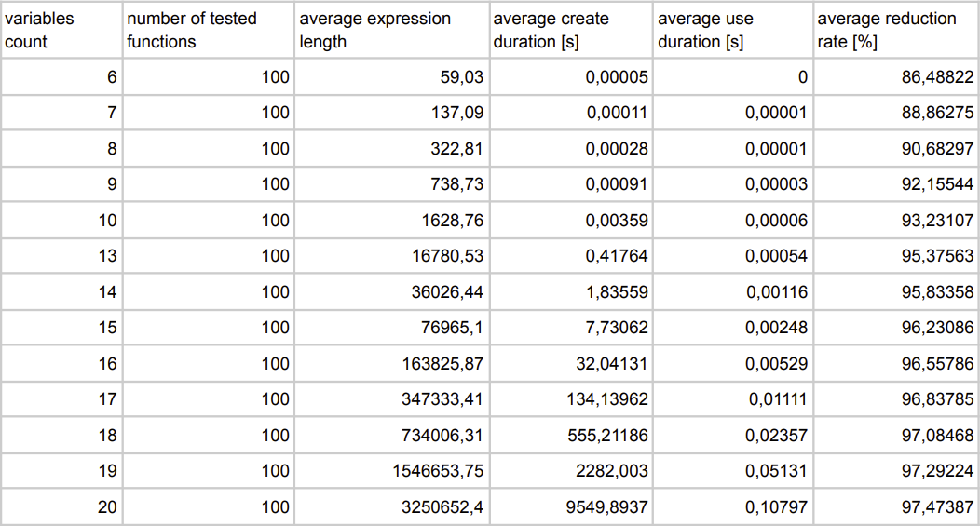Select the variables count cell showing 20
The image size is (980, 526).
[x=61, y=507]
